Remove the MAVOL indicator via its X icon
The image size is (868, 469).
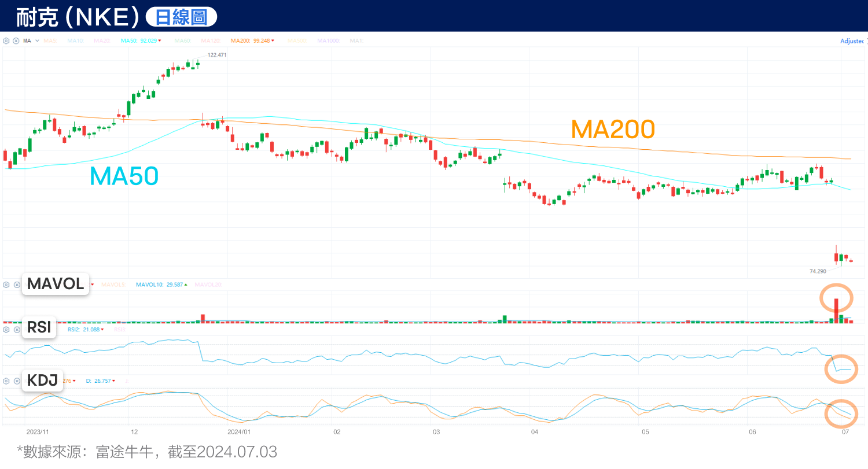[x=17, y=285]
